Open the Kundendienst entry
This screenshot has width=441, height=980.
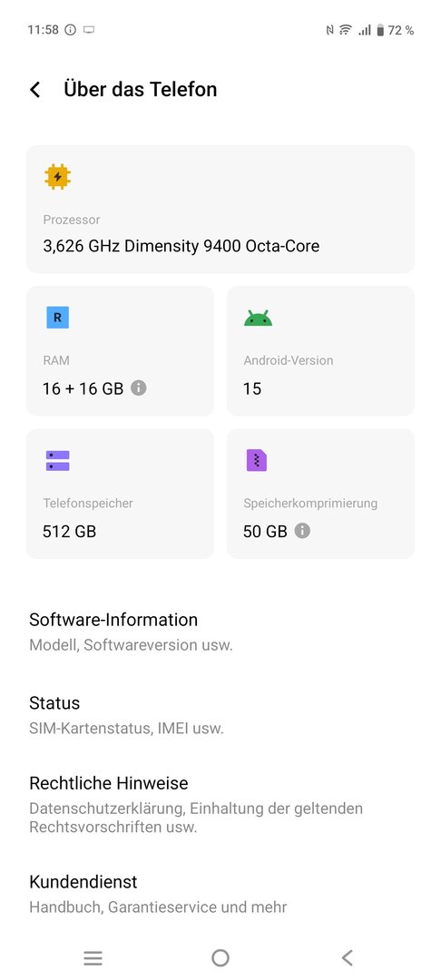[220, 894]
